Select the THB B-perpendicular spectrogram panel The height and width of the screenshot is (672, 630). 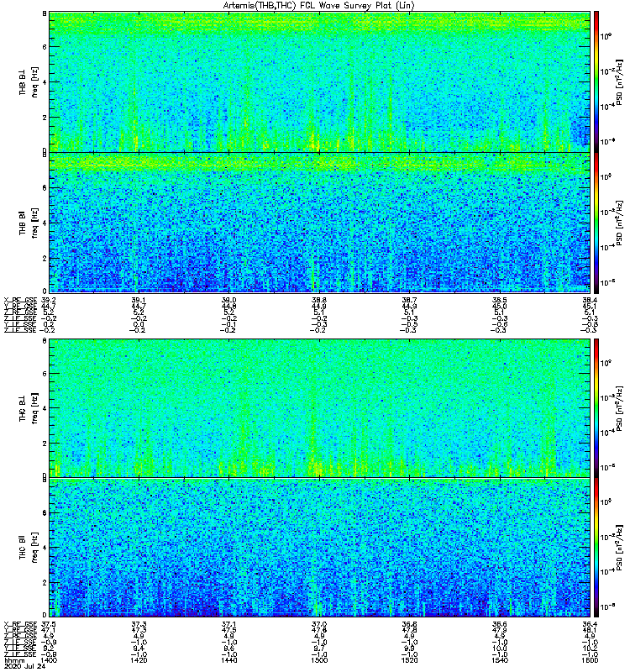point(319,81)
